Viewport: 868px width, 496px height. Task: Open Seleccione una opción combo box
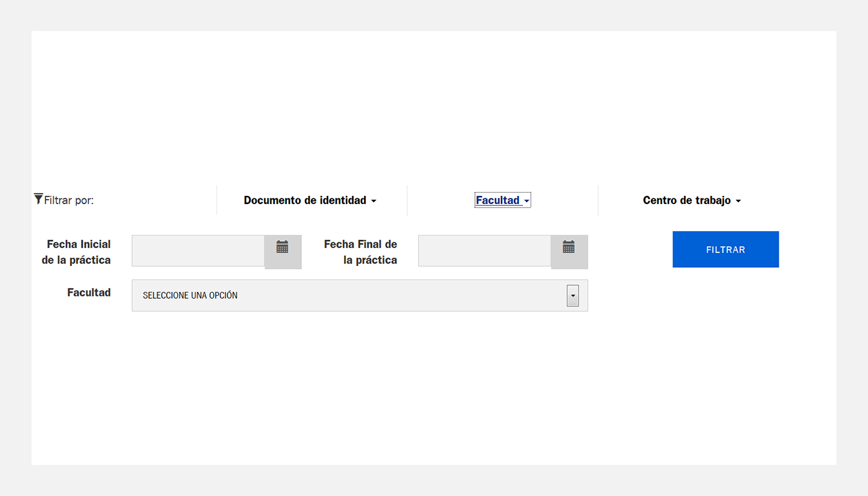click(360, 295)
